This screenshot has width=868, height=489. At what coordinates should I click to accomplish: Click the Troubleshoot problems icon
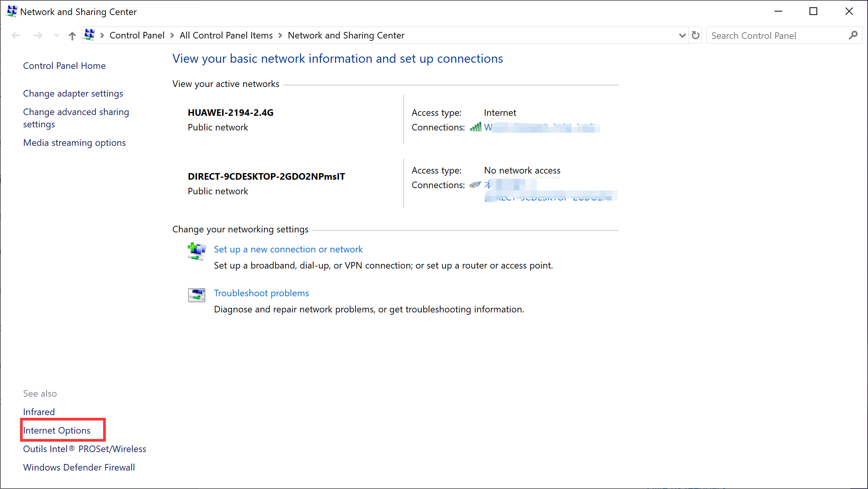tap(197, 295)
